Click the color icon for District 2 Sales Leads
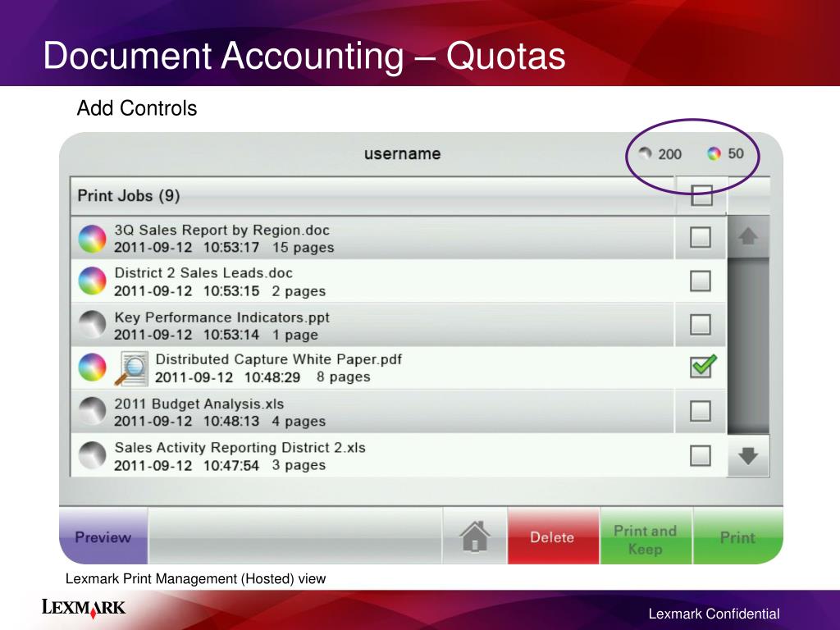Image resolution: width=840 pixels, height=630 pixels. point(92,281)
